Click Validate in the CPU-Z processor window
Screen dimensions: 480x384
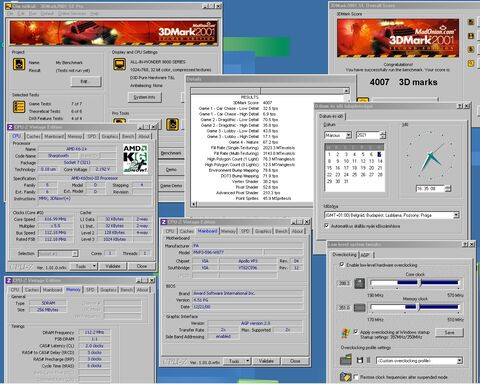(113, 266)
